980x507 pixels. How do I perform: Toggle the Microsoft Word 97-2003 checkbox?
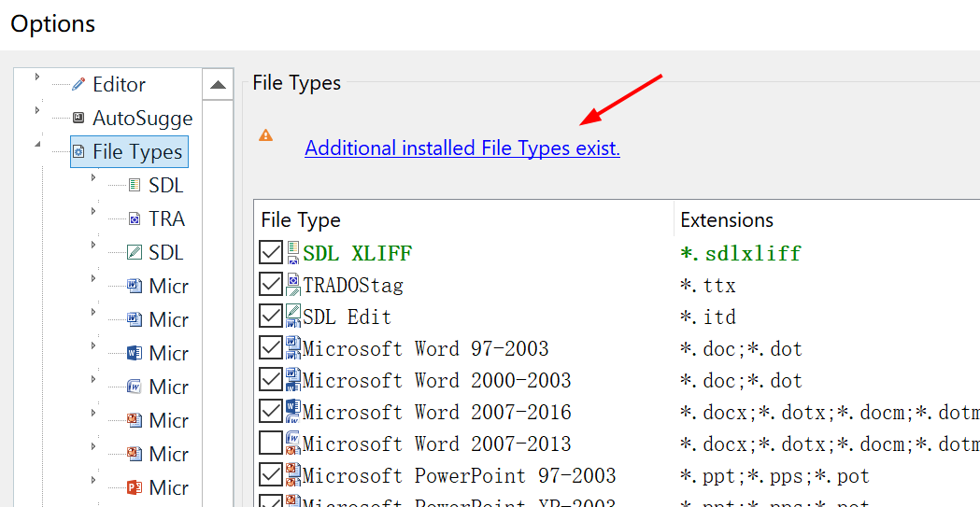pyautogui.click(x=271, y=348)
